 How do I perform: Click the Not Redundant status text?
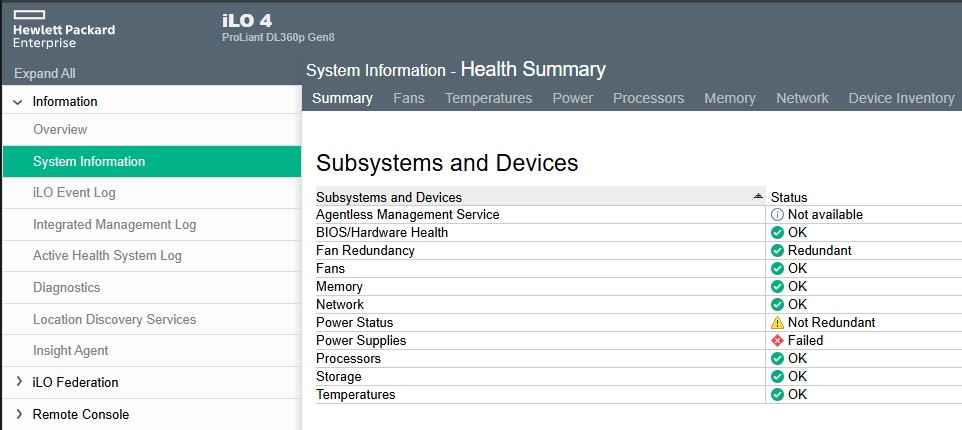(x=831, y=323)
